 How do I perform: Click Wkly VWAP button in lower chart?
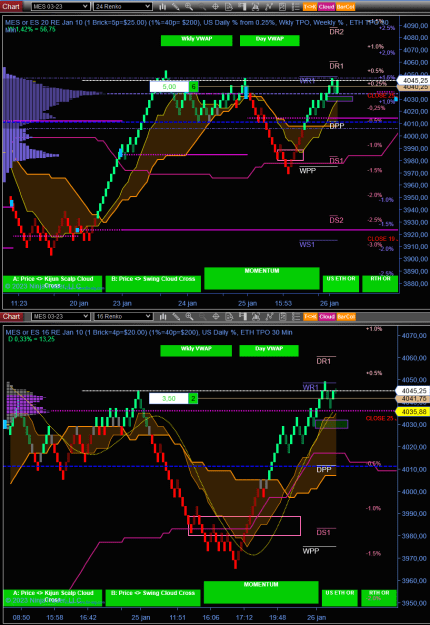196,350
